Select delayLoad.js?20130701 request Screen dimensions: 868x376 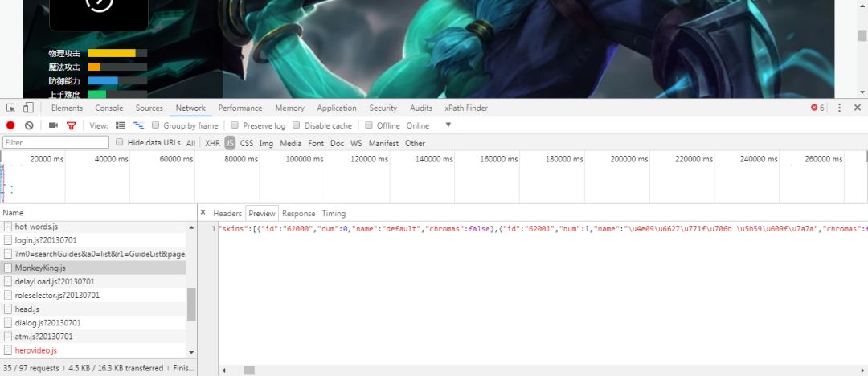point(93,281)
